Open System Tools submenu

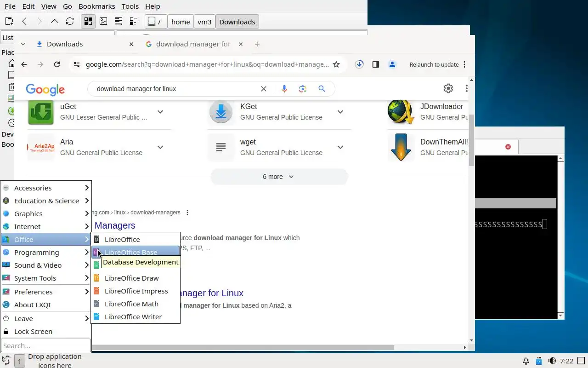[x=46, y=278]
